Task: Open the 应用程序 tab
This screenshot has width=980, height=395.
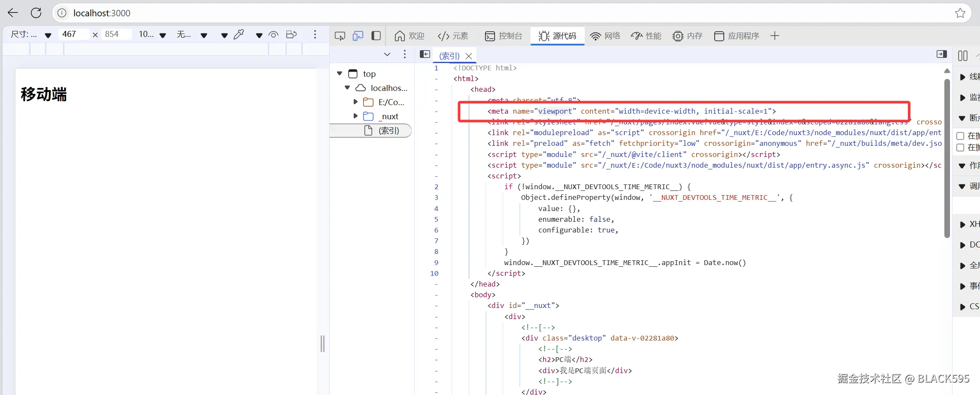Action: (x=737, y=36)
